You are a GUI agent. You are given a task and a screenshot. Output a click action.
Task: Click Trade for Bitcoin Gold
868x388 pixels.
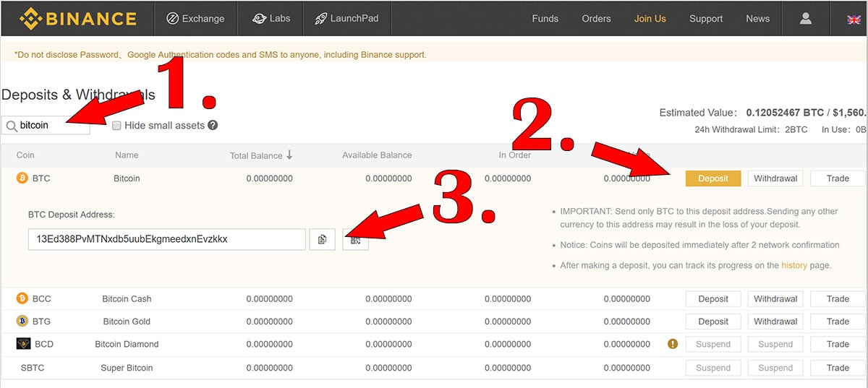838,321
